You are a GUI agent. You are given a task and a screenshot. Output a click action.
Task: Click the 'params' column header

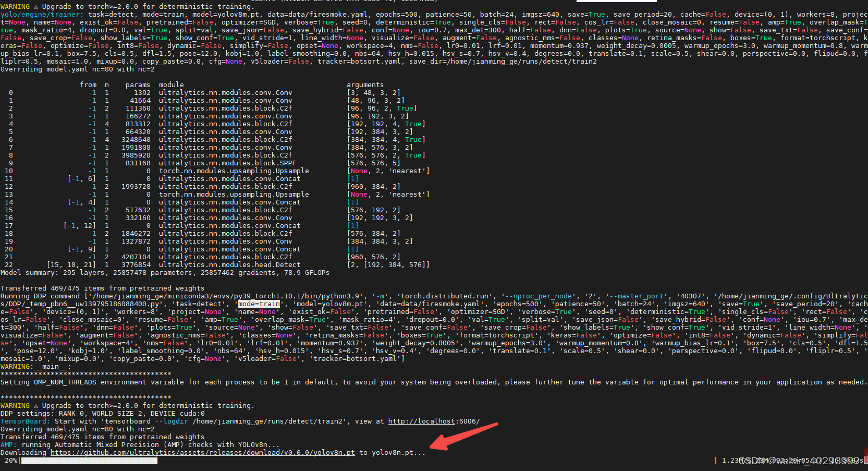click(138, 85)
